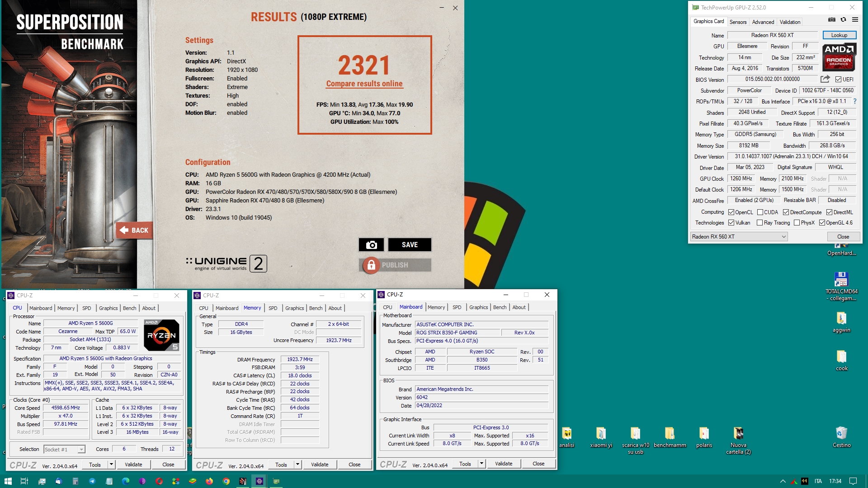Open the benchmamm desktop folder
This screenshot has width=868, height=488.
670,437
